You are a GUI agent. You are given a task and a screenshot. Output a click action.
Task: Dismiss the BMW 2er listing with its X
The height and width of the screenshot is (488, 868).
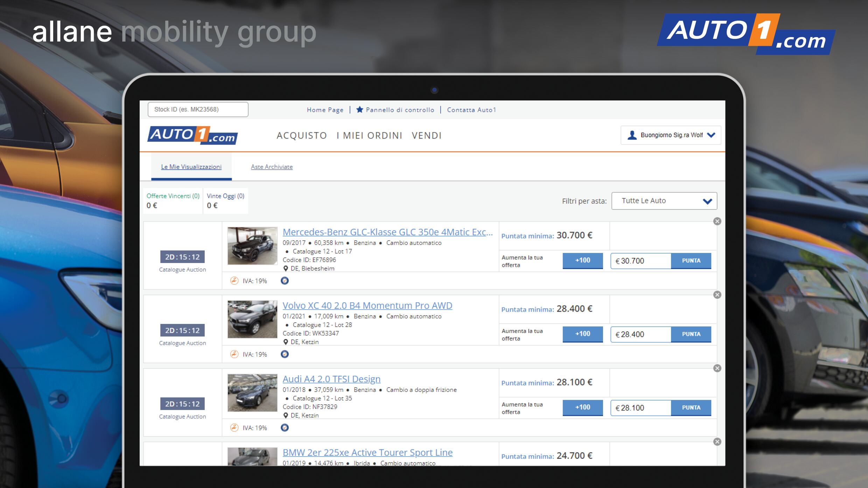[x=717, y=441]
